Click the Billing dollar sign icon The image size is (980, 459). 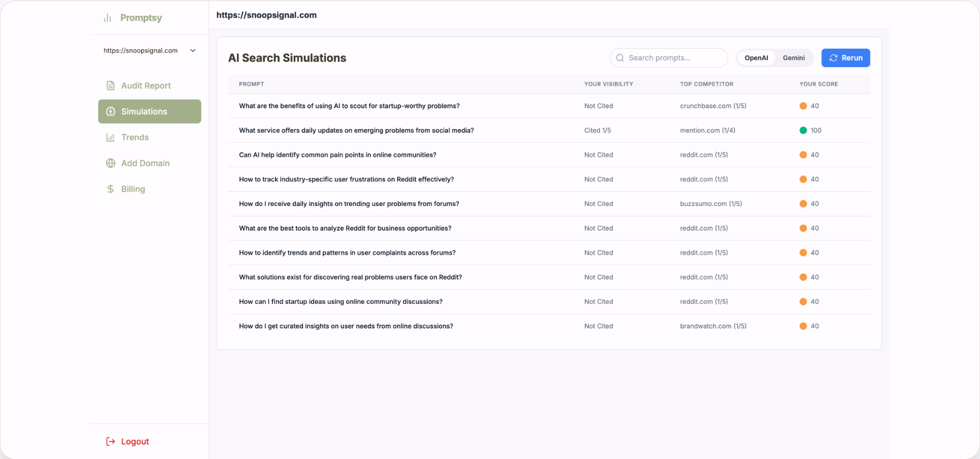(110, 189)
